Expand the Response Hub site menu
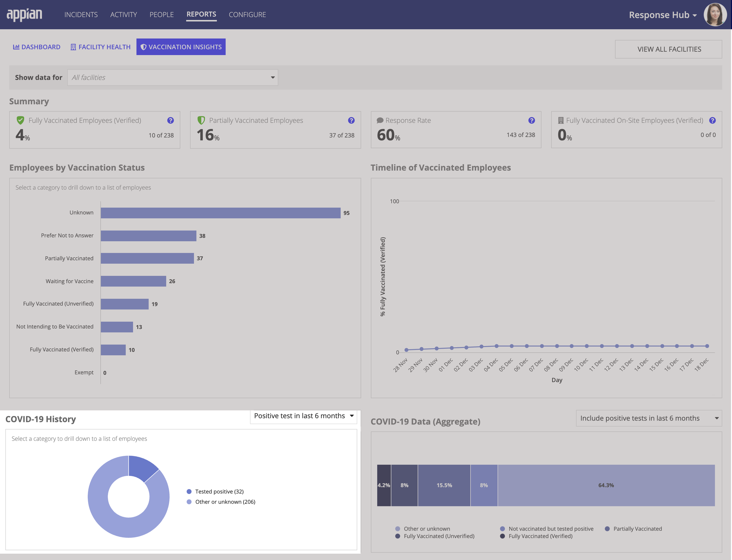The height and width of the screenshot is (560, 732). click(663, 15)
